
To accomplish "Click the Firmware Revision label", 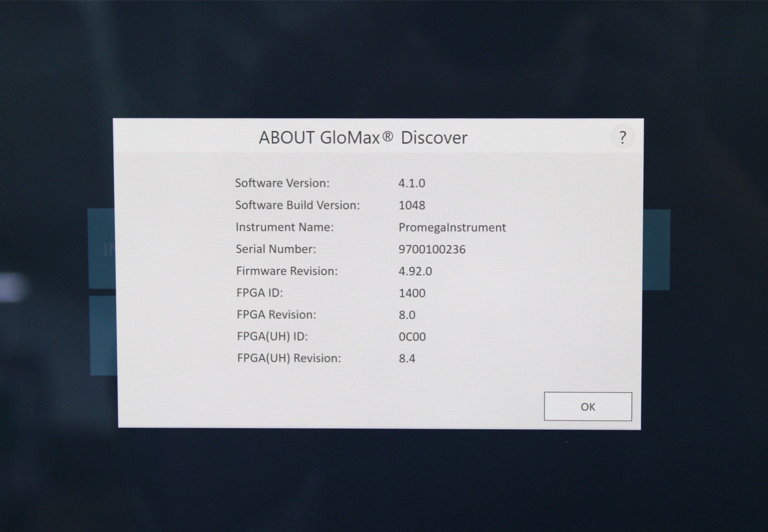I will pyautogui.click(x=287, y=271).
